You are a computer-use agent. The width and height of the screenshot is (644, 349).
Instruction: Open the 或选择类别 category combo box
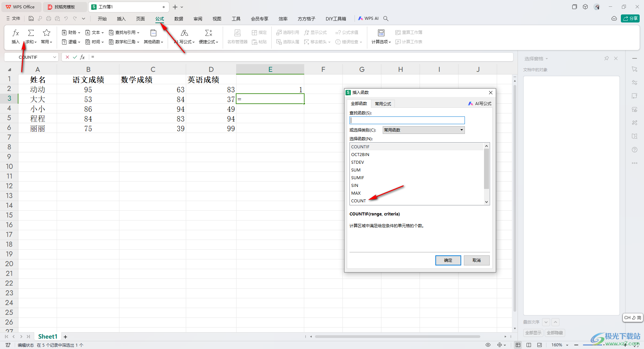[424, 130]
